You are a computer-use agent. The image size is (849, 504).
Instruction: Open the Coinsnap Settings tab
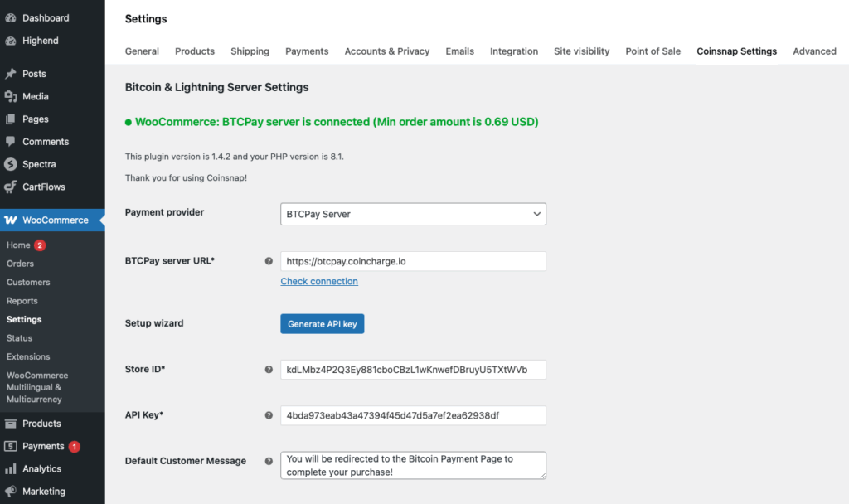point(736,51)
